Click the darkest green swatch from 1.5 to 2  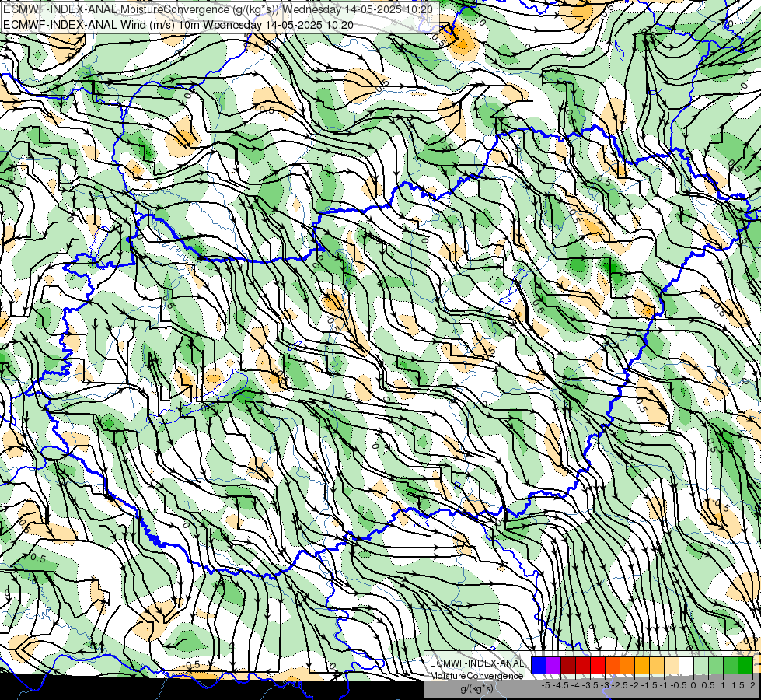[x=745, y=666]
